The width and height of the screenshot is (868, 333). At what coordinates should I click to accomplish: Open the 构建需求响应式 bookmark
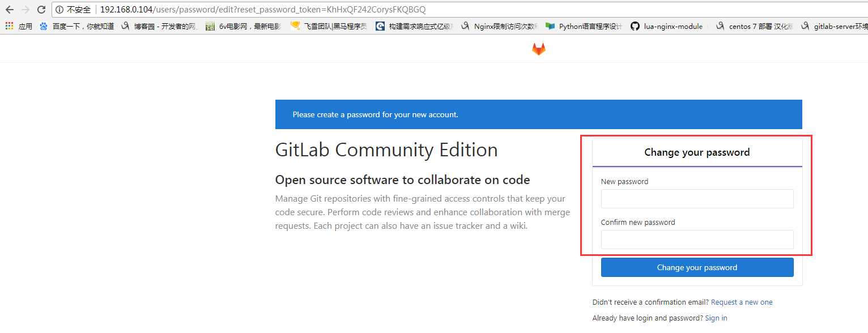coord(414,26)
